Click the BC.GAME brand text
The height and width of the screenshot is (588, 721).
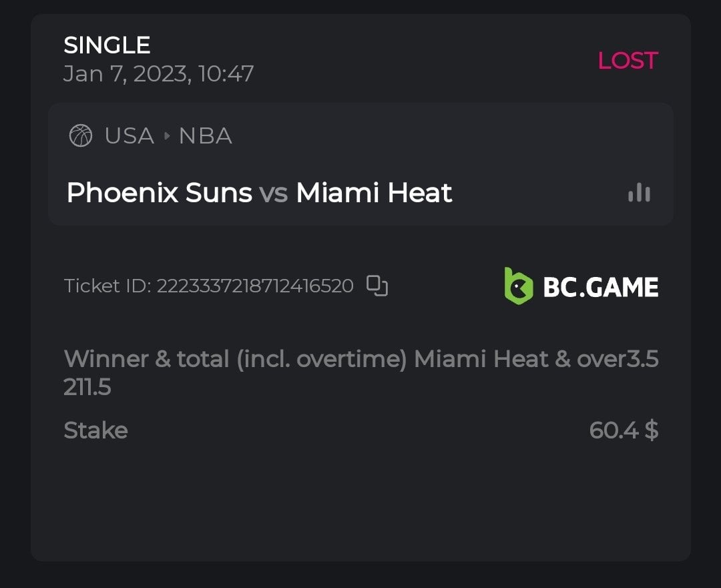[x=600, y=287]
